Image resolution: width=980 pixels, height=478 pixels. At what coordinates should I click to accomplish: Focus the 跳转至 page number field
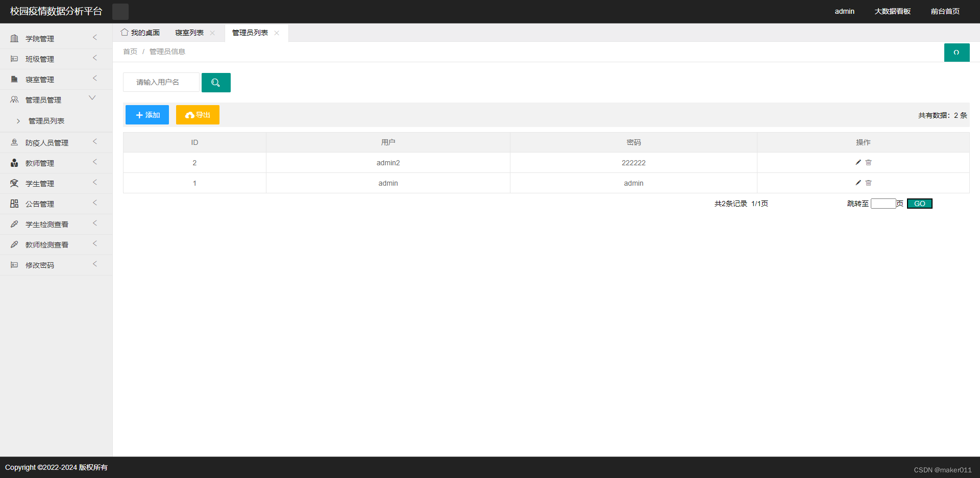pyautogui.click(x=883, y=204)
